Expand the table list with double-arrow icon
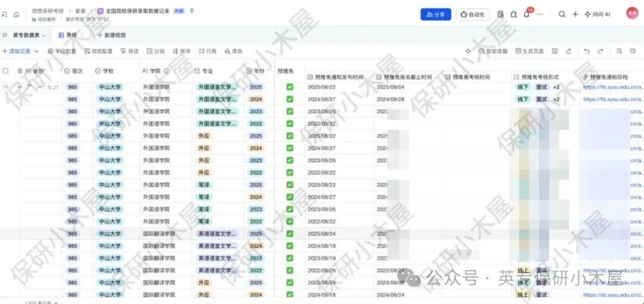 click(5, 35)
